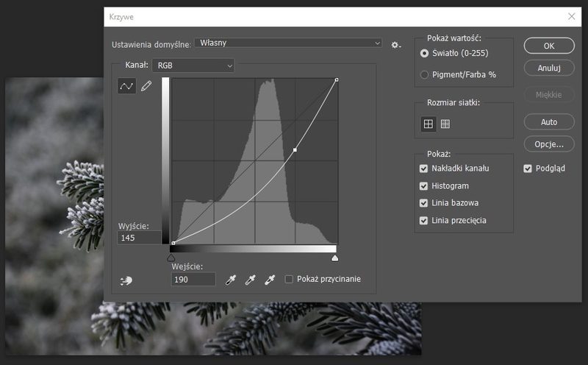Open the preset options gear menu
This screenshot has height=365, width=588.
pos(396,45)
